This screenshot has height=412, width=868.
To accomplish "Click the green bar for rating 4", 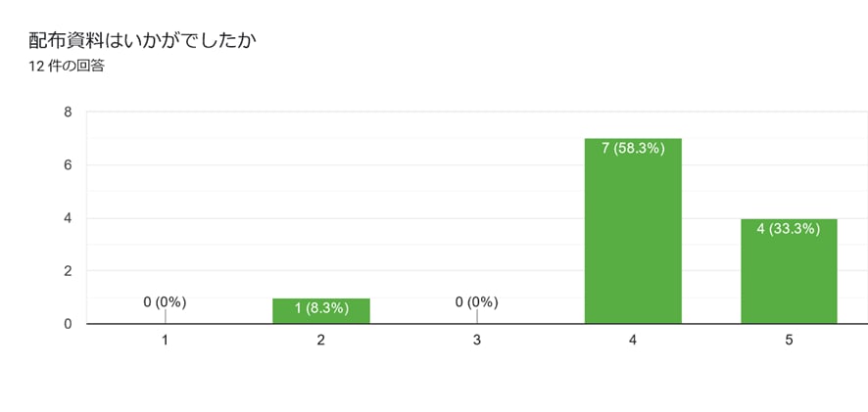I will 633,231.
